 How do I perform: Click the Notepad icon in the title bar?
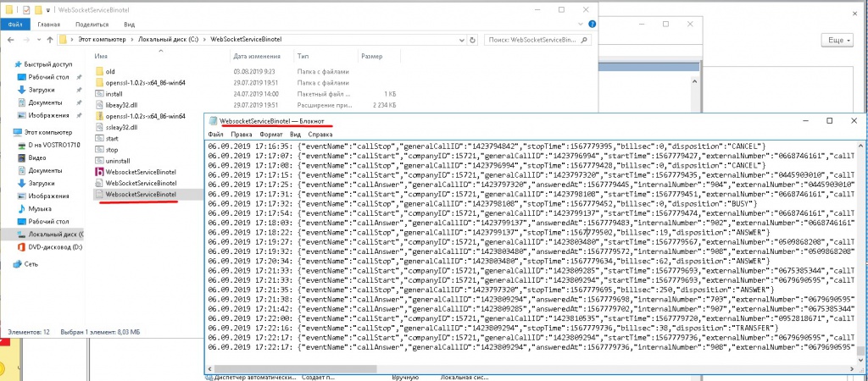[213, 120]
